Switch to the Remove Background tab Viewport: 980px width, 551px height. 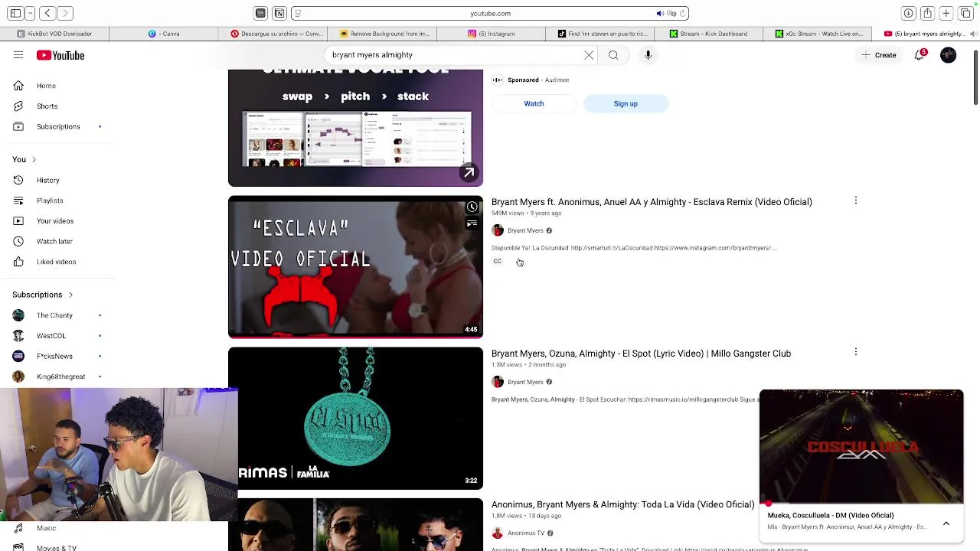click(382, 34)
